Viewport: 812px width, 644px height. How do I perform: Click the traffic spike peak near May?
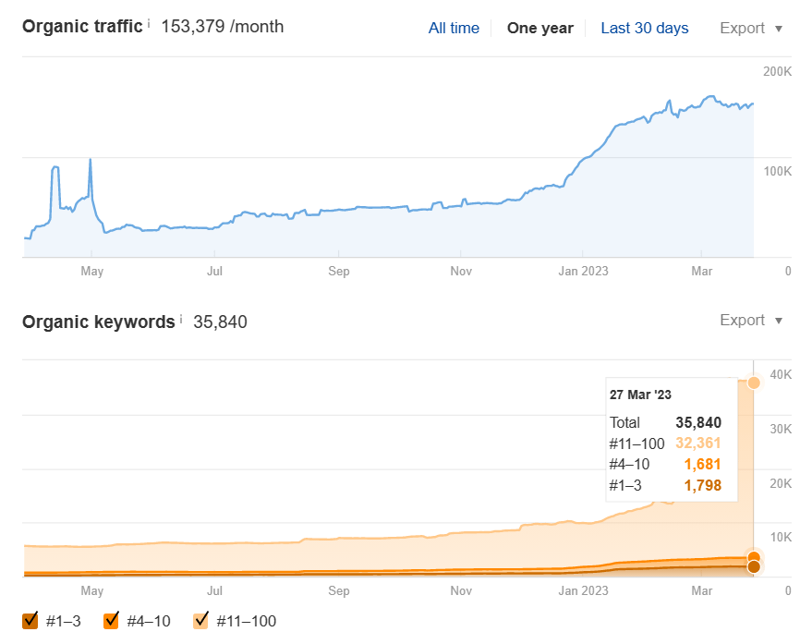coord(90,160)
